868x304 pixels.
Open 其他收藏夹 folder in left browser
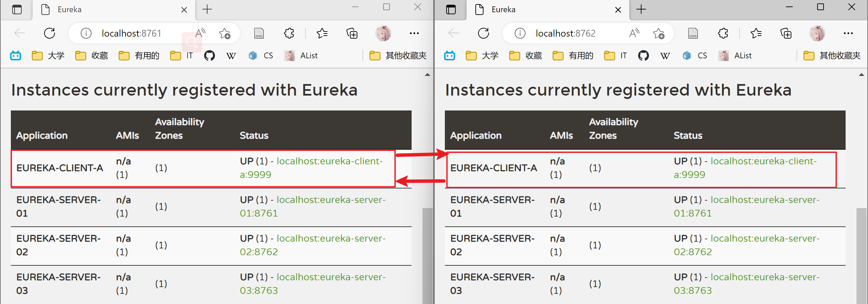point(398,56)
